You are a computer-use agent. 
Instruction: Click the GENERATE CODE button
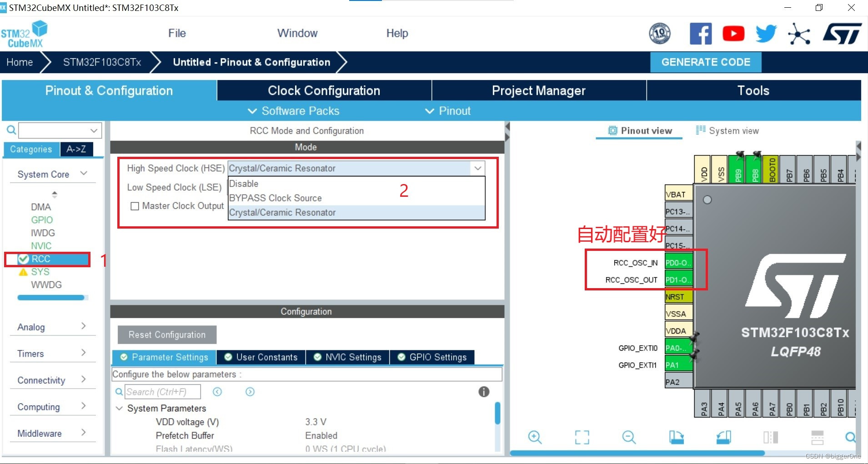[706, 62]
